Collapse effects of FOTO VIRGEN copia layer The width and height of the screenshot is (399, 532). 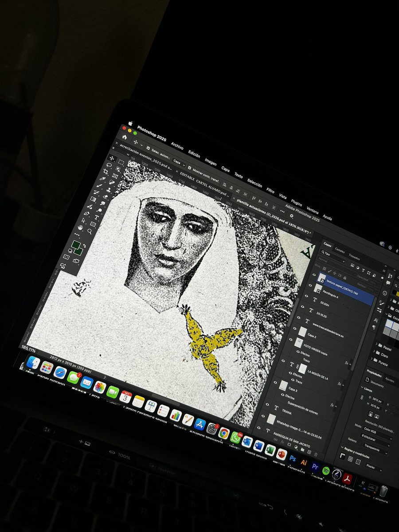(350, 364)
